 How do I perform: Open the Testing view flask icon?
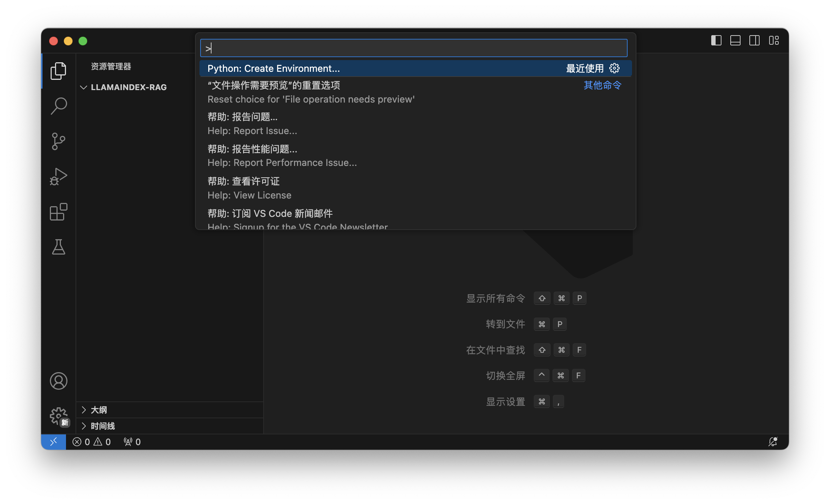pyautogui.click(x=58, y=248)
